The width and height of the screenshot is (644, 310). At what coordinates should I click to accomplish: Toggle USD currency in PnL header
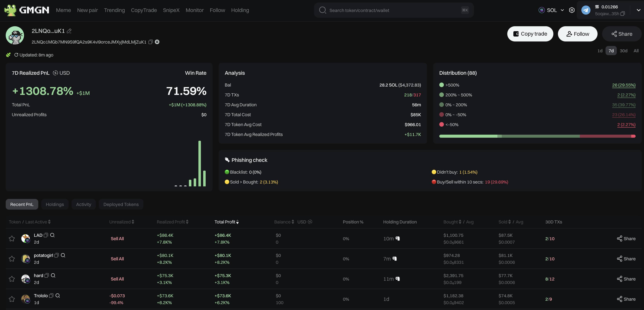pos(61,73)
